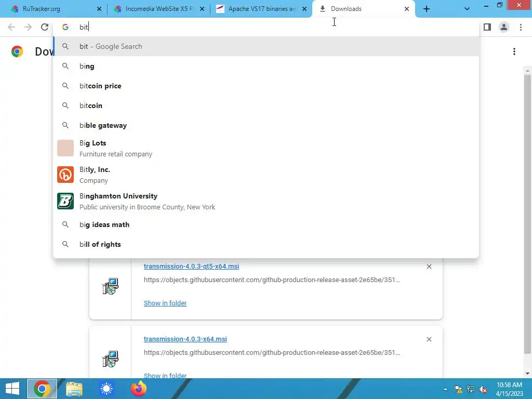Open the Chrome profile avatar
The image size is (532, 399).
tap(504, 27)
